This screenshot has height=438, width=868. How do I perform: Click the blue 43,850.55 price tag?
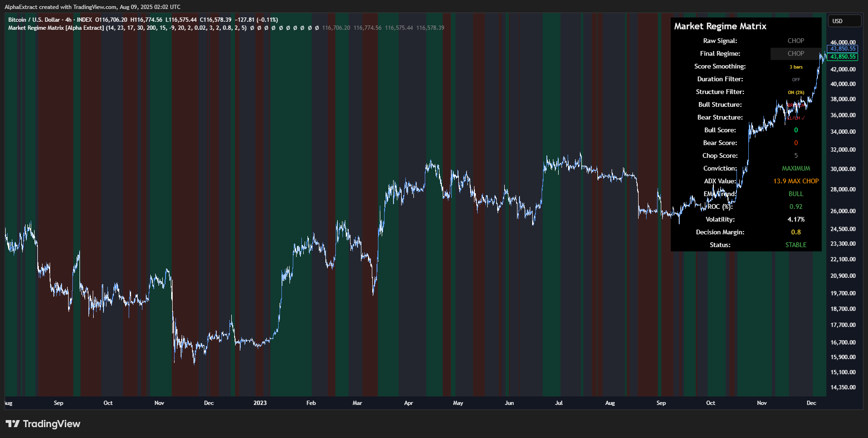[843, 49]
